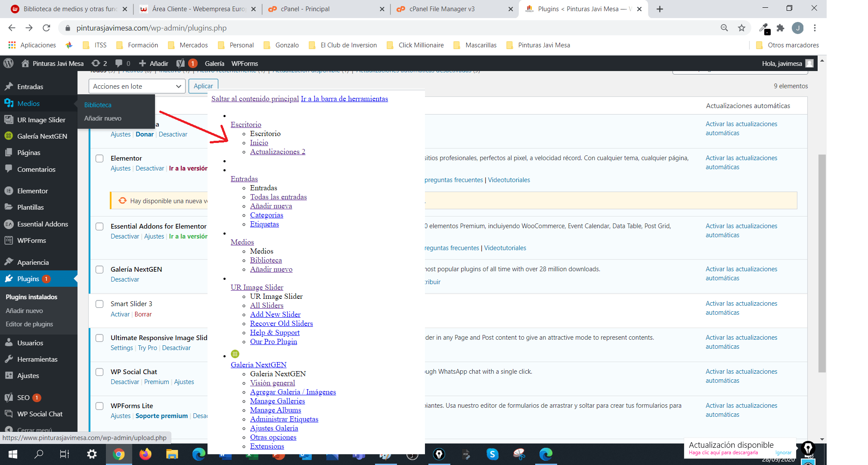Open Windows Start menu
Screen dimensions: 868x465
(x=12, y=454)
